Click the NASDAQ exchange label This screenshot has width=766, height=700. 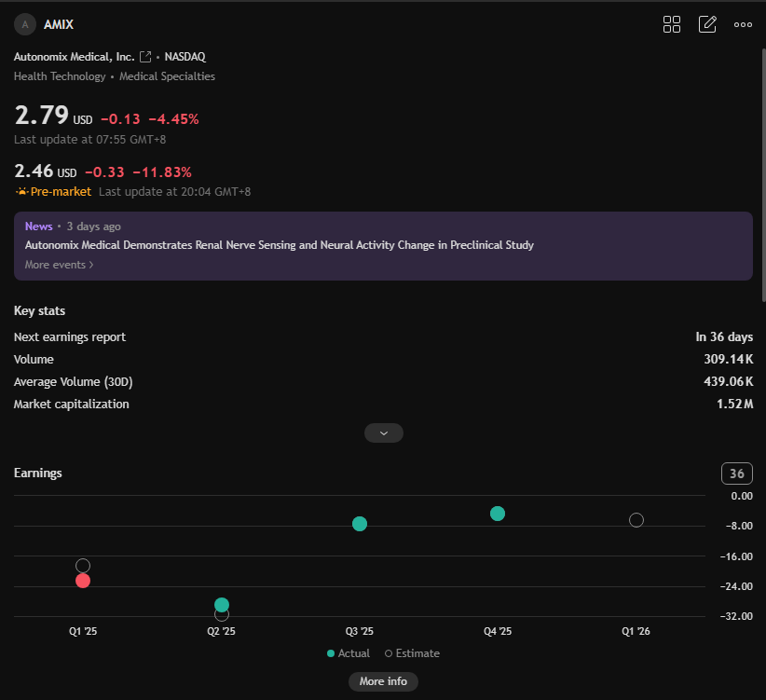pos(185,57)
